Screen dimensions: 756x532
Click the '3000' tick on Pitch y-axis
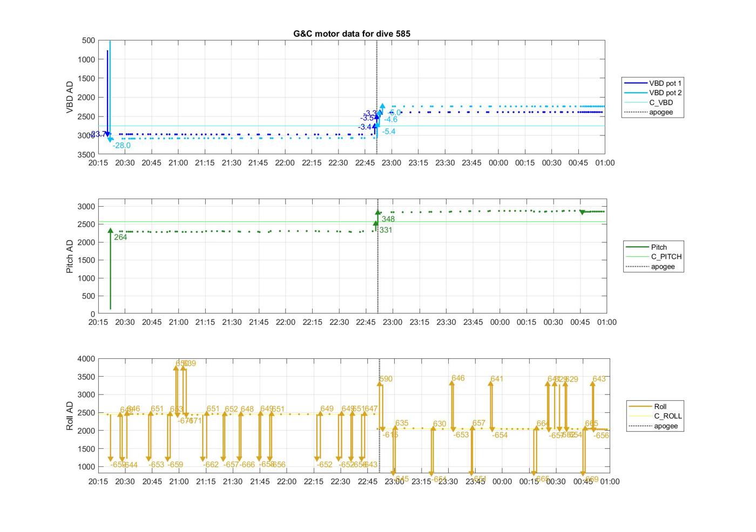point(86,207)
